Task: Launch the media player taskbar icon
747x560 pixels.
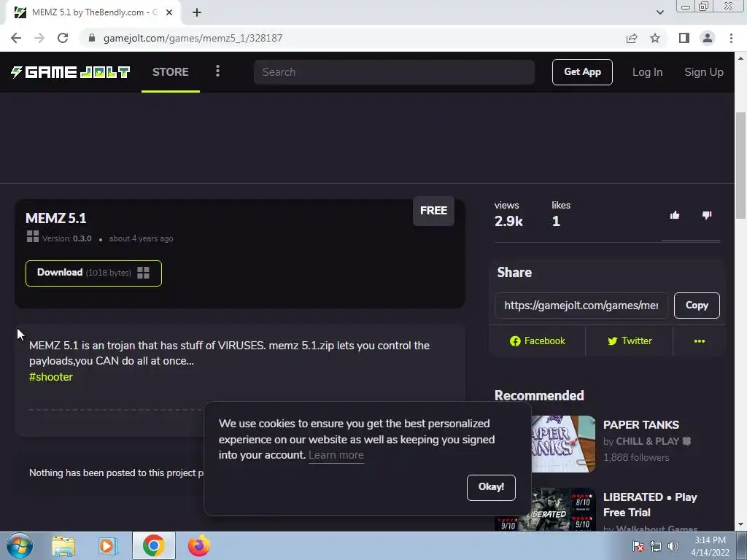Action: pyautogui.click(x=108, y=545)
